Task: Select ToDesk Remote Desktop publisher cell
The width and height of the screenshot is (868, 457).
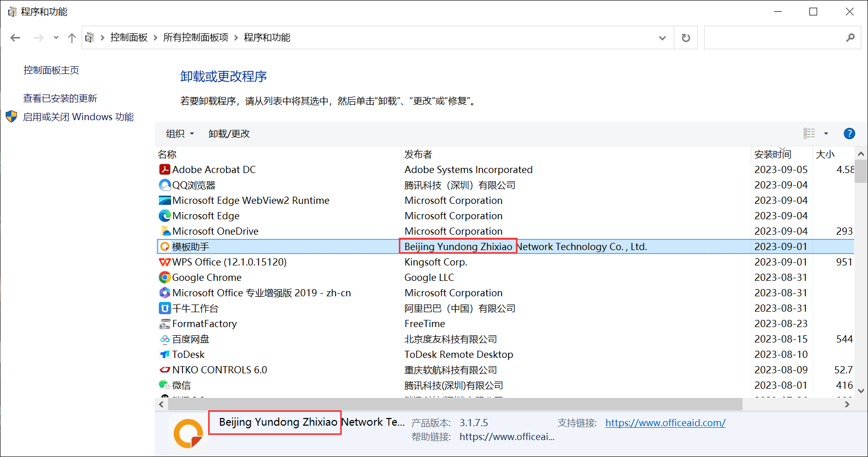Action: (x=458, y=354)
